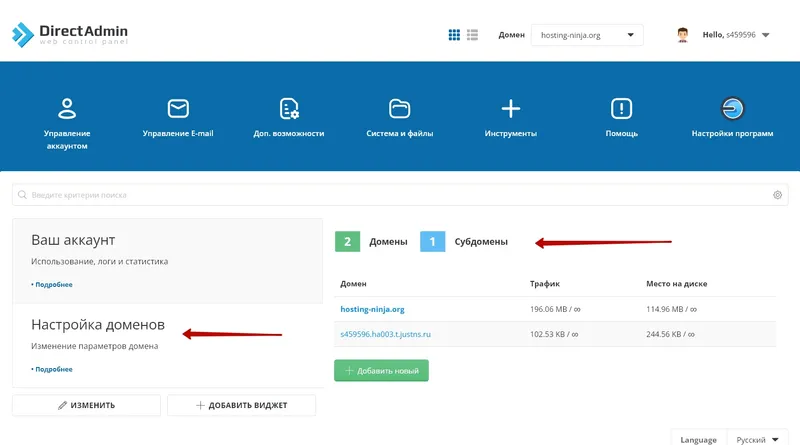Click Изменение параметров домена description
Image resolution: width=800 pixels, height=445 pixels.
[94, 346]
